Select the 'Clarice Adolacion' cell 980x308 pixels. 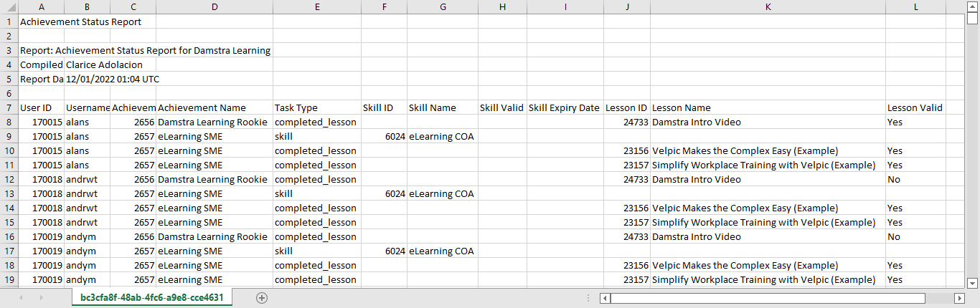104,64
